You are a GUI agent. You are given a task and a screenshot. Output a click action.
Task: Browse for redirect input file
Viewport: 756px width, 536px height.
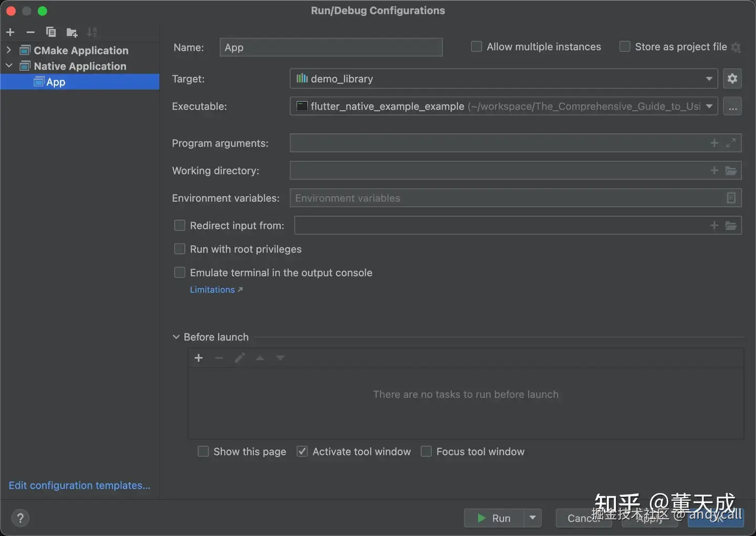pyautogui.click(x=731, y=226)
